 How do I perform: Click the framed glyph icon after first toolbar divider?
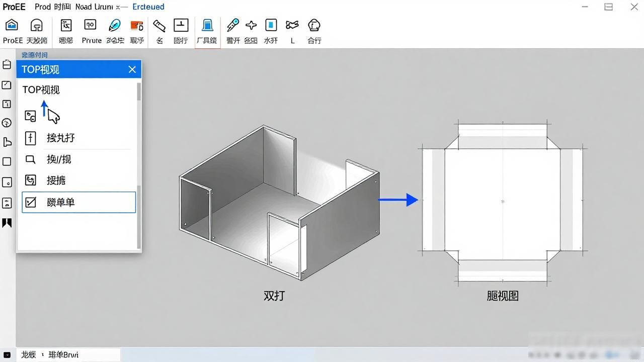(66, 25)
